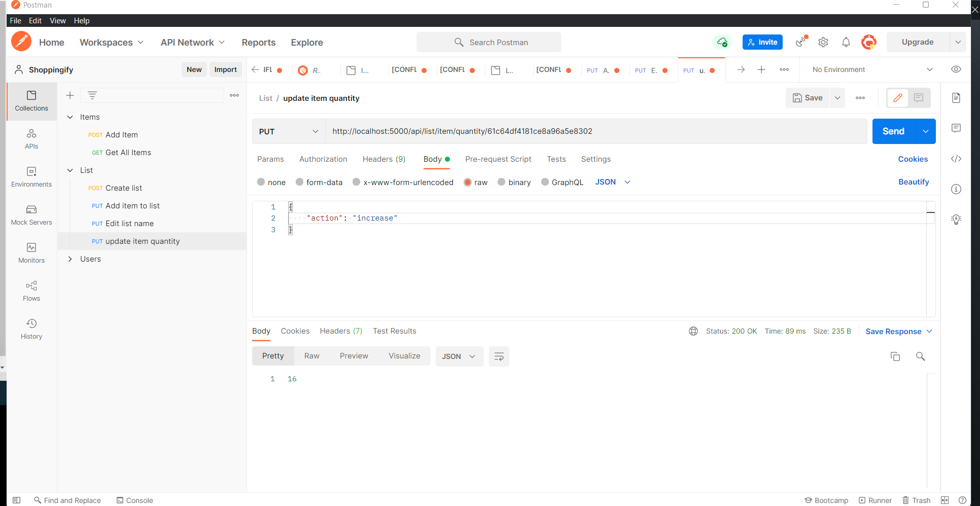This screenshot has height=506, width=980.
Task: Switch response view to Raw
Action: pos(312,356)
